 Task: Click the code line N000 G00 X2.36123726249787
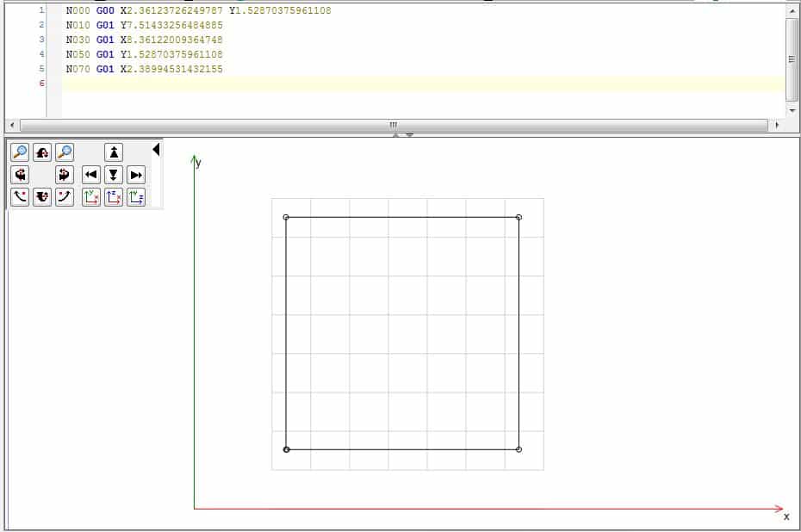click(198, 10)
